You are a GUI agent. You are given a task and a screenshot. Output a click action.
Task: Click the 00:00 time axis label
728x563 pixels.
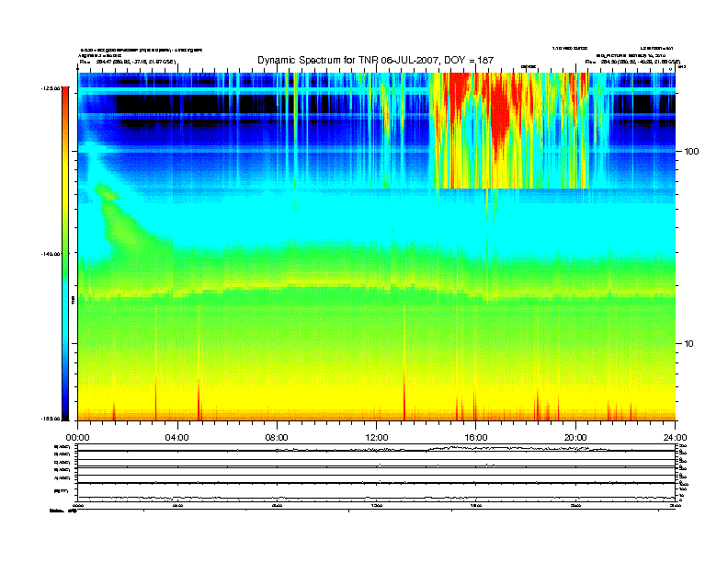[x=77, y=438]
